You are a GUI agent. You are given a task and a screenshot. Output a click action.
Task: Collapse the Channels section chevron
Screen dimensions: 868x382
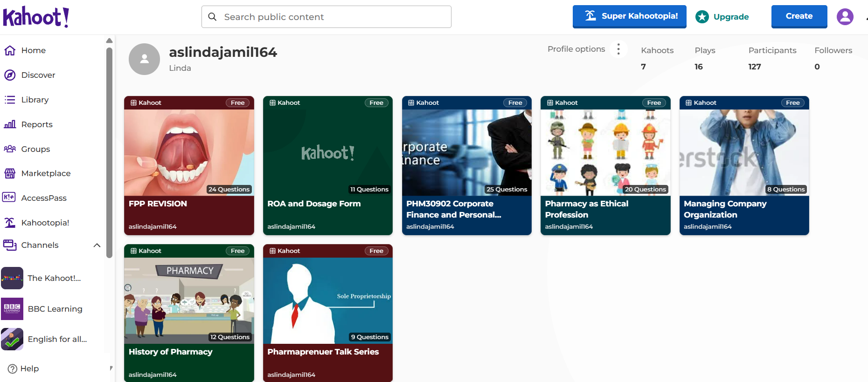point(97,245)
